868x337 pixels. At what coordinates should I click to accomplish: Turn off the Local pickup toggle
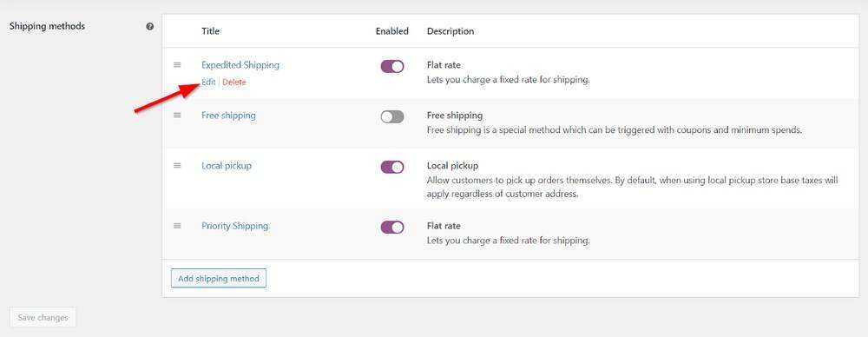pos(392,167)
